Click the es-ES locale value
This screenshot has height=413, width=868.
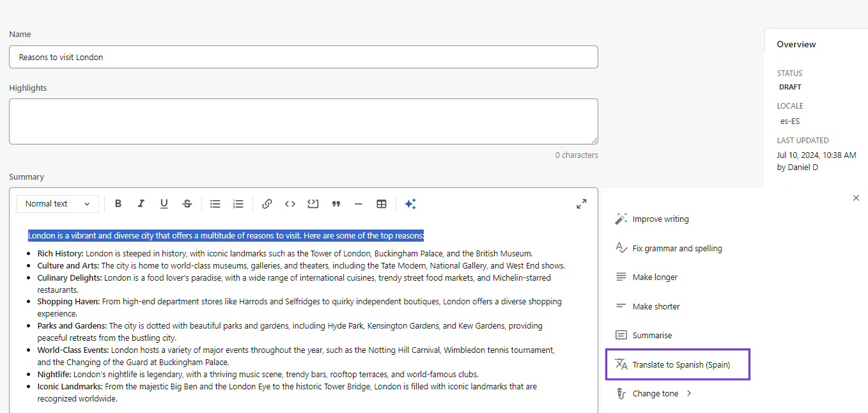tap(790, 121)
